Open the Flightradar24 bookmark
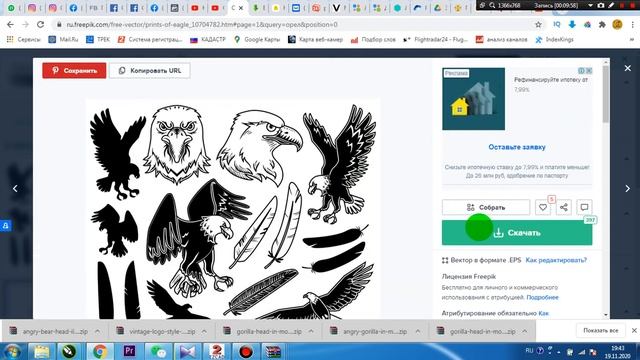The image size is (640, 360). [x=436, y=40]
